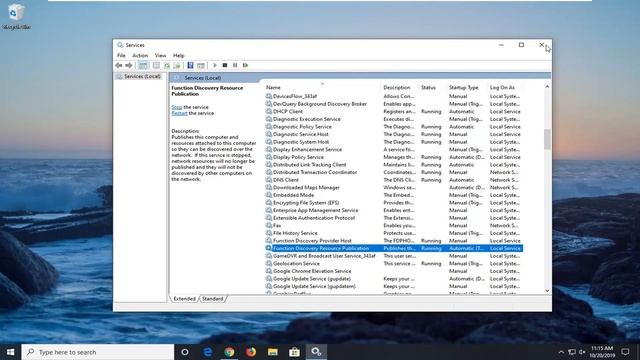Click the Pause Service toolbar icon

click(x=235, y=65)
